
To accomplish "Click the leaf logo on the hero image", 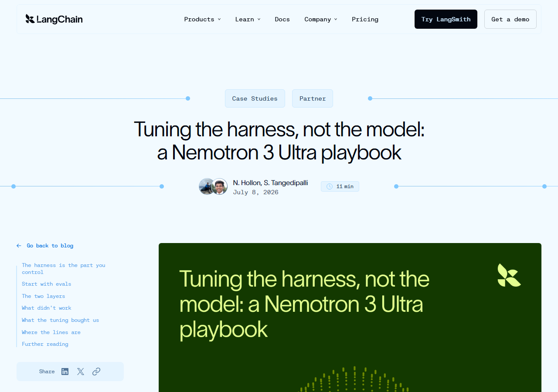I will [x=509, y=275].
